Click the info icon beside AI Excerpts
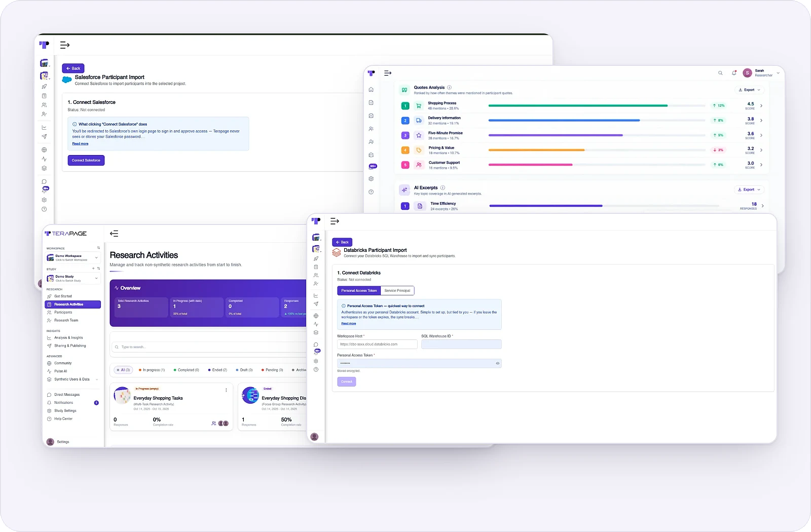 click(x=443, y=187)
